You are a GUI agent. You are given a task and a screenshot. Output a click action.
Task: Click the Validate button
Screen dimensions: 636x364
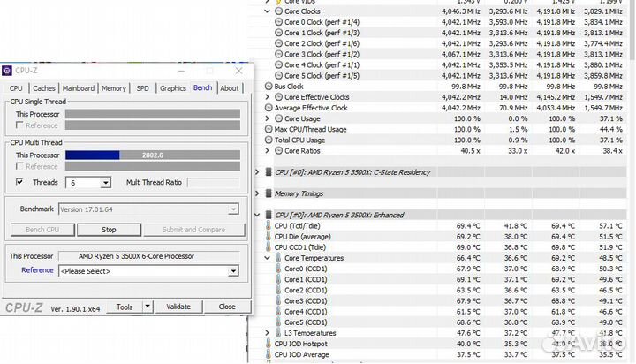click(x=178, y=307)
